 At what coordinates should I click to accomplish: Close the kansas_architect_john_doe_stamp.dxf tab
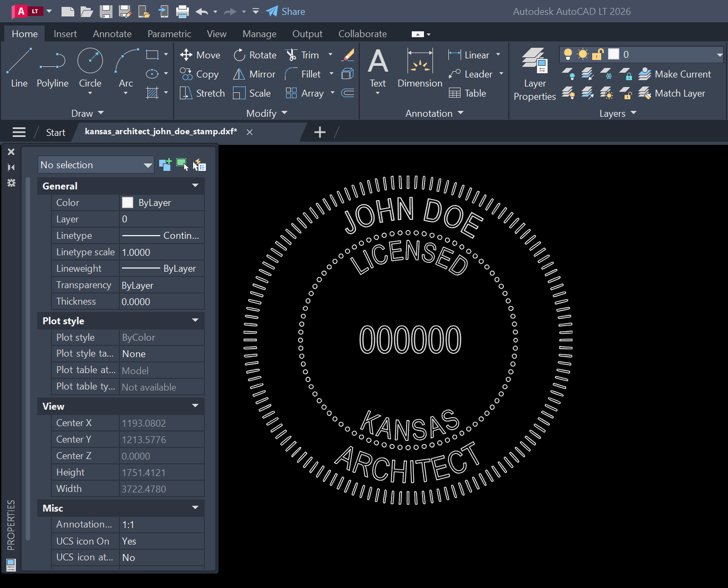pos(249,132)
